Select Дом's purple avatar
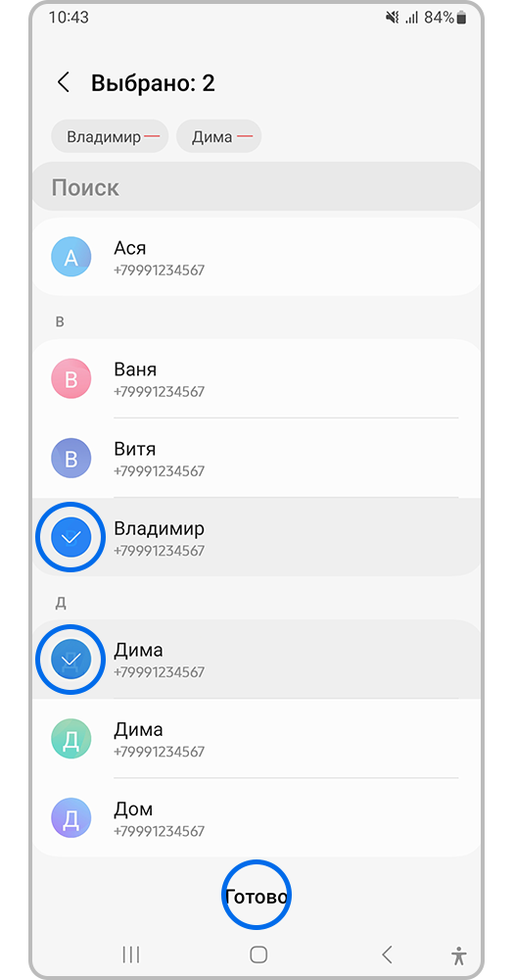Viewport: 514px width, 980px height. (x=70, y=817)
